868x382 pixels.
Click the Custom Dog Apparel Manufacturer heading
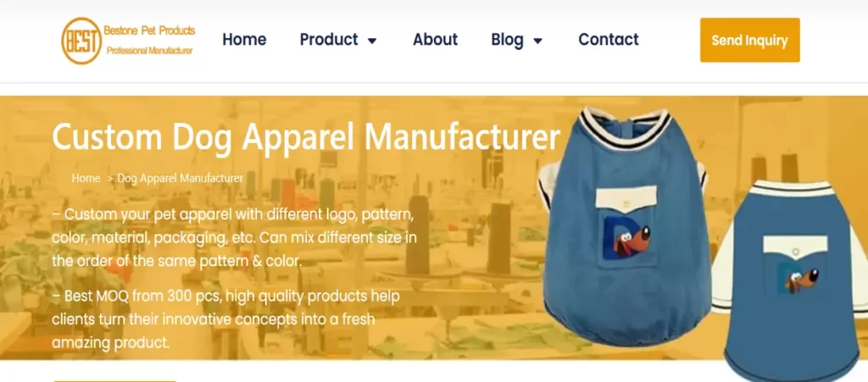pos(305,137)
